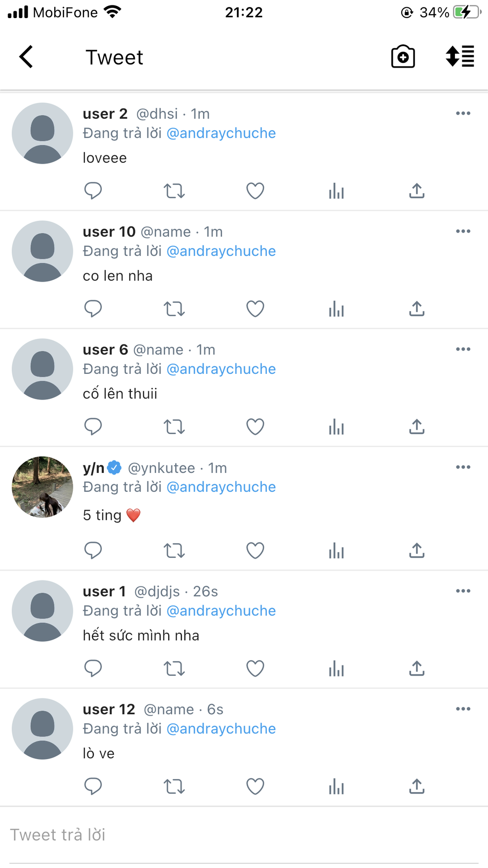Open the camera add-photo icon
The height and width of the screenshot is (868, 488).
(x=403, y=57)
